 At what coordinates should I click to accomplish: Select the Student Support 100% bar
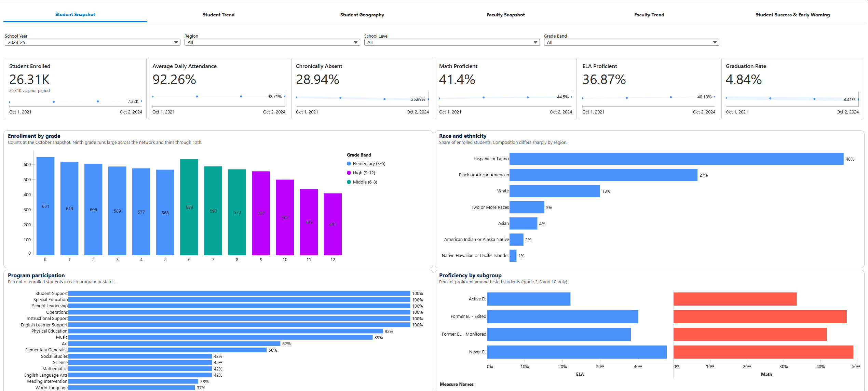(x=239, y=293)
